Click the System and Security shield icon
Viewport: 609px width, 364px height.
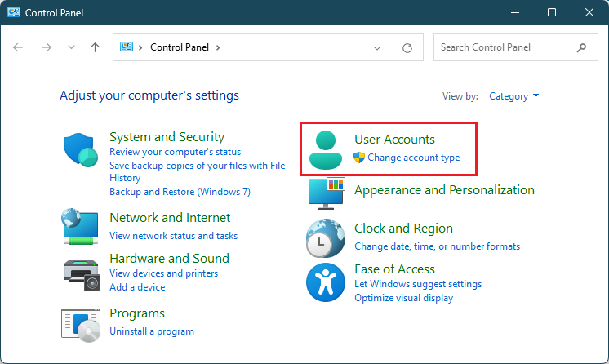click(81, 150)
